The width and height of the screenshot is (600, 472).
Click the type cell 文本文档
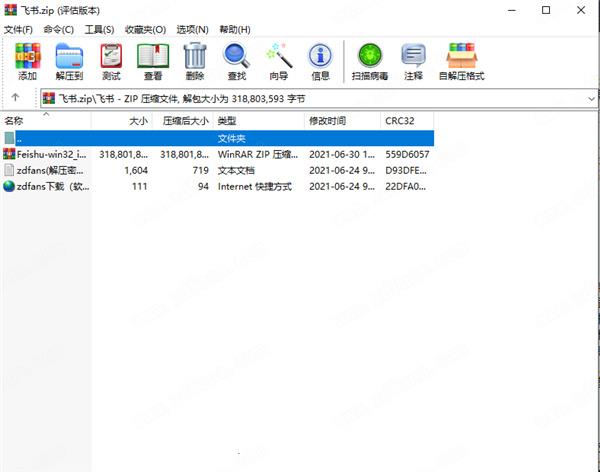tap(236, 170)
